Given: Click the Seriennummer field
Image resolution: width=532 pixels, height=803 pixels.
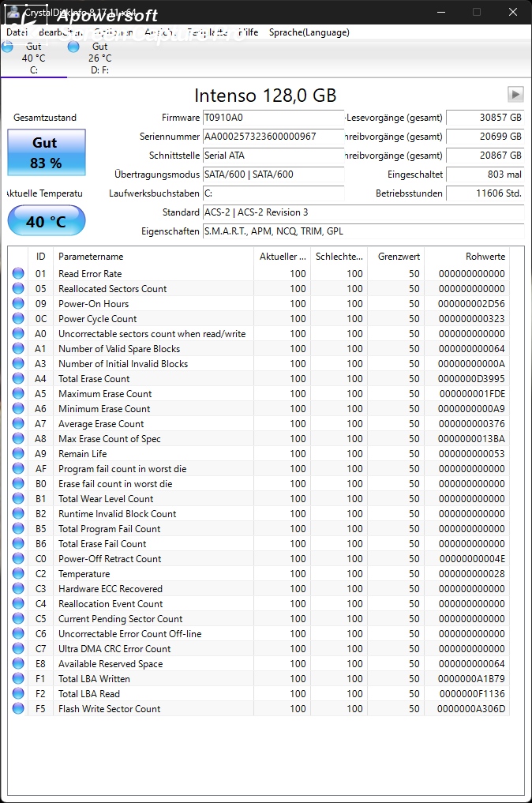Looking at the screenshot, I should click(x=273, y=137).
